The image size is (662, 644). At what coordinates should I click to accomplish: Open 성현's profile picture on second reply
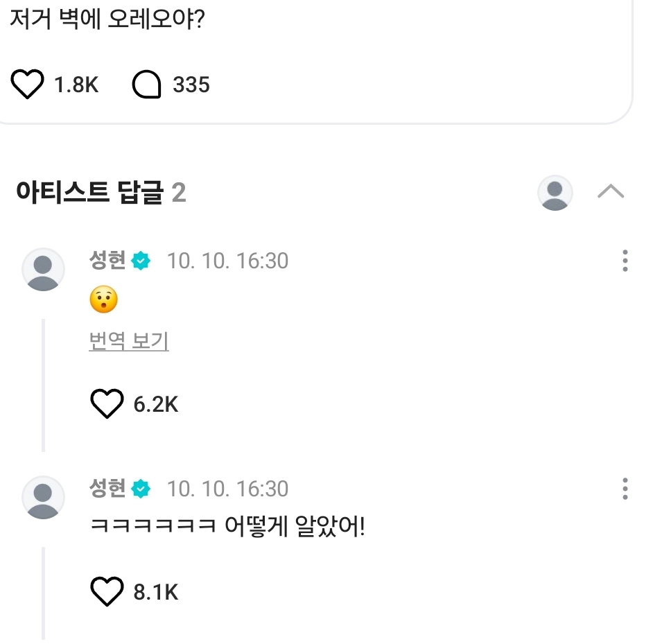click(x=43, y=498)
